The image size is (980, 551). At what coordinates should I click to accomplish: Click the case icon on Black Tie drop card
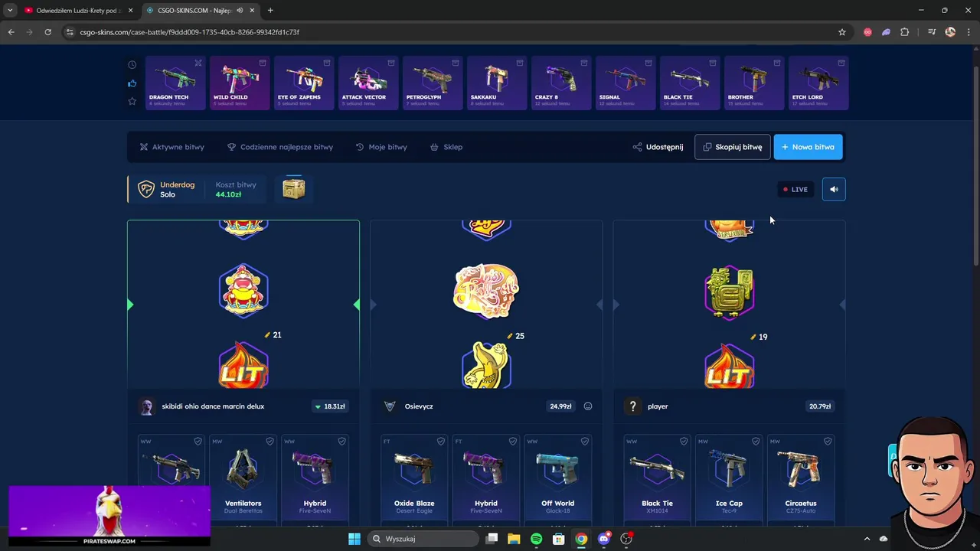[x=713, y=63]
